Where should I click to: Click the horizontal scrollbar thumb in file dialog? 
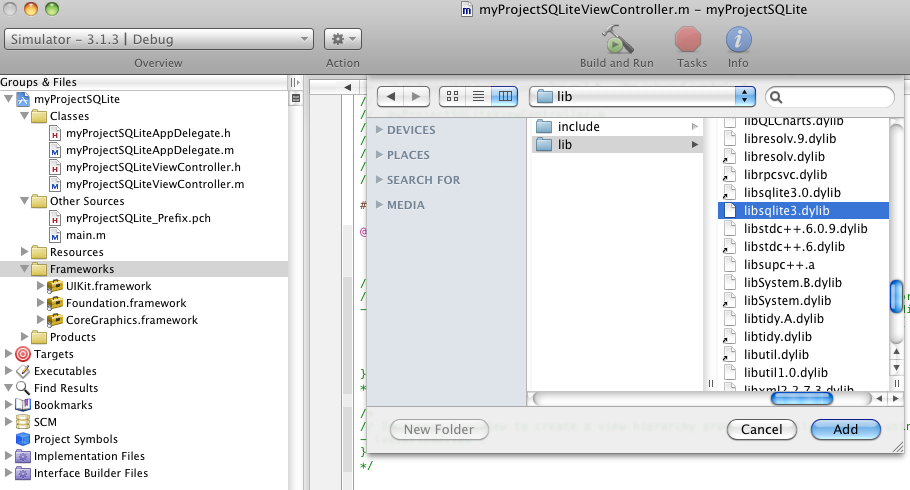click(801, 398)
